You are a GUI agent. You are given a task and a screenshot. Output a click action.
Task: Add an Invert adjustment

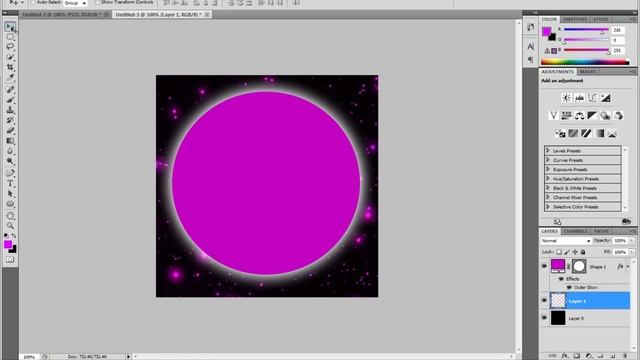pyautogui.click(x=560, y=133)
